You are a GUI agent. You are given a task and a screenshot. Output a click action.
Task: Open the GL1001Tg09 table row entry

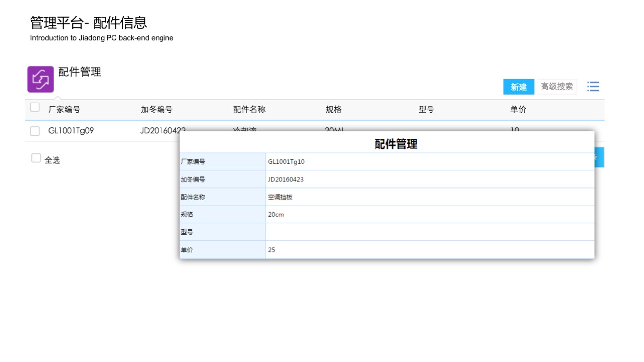tap(71, 131)
